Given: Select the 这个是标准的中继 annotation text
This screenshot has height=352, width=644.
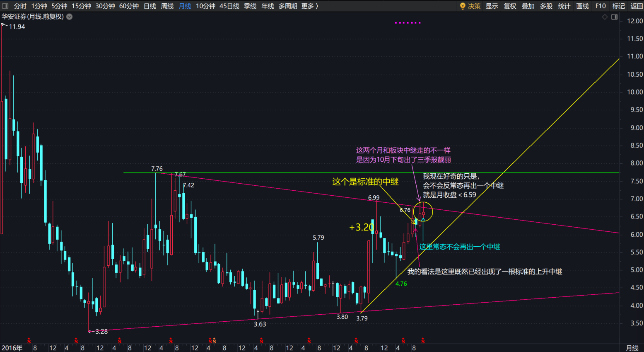Looking at the screenshot, I should point(365,182).
